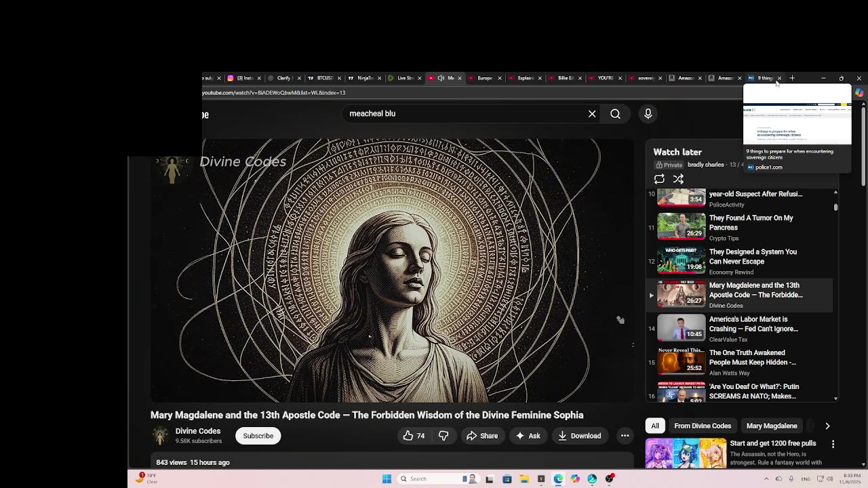Open the Windows Start menu
868x488 pixels.
pyautogui.click(x=387, y=479)
